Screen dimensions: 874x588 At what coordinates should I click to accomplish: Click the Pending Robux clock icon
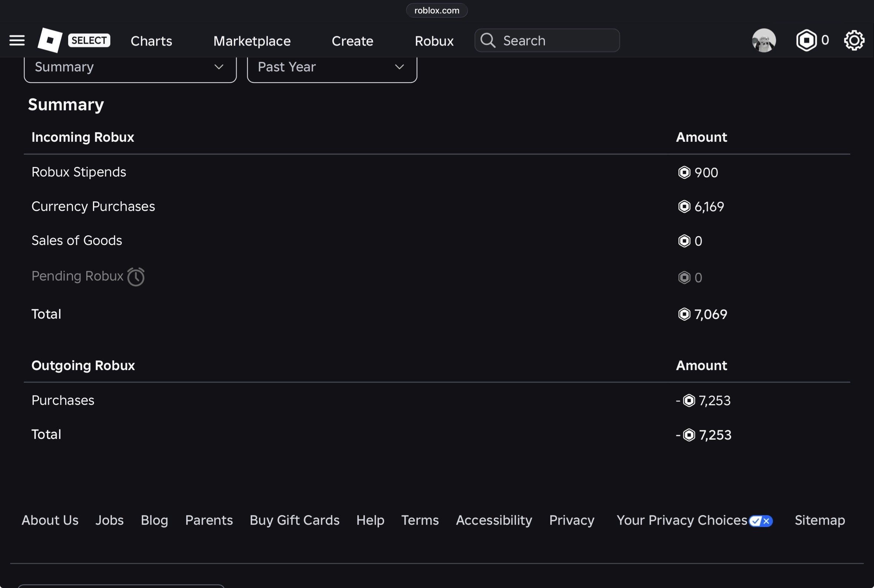136,277
